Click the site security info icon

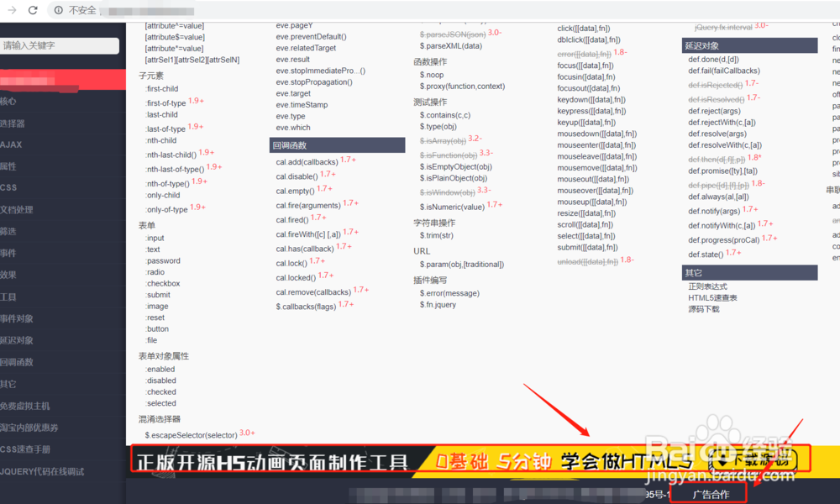(59, 10)
